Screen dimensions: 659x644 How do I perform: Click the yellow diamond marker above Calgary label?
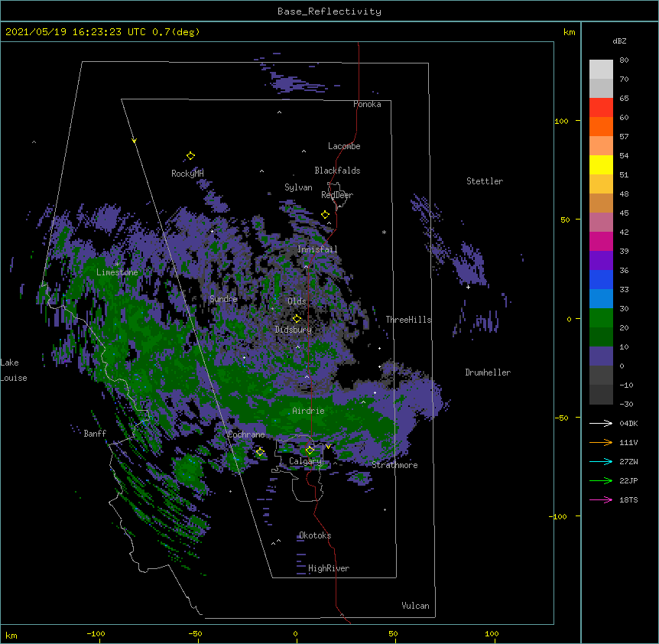click(310, 450)
